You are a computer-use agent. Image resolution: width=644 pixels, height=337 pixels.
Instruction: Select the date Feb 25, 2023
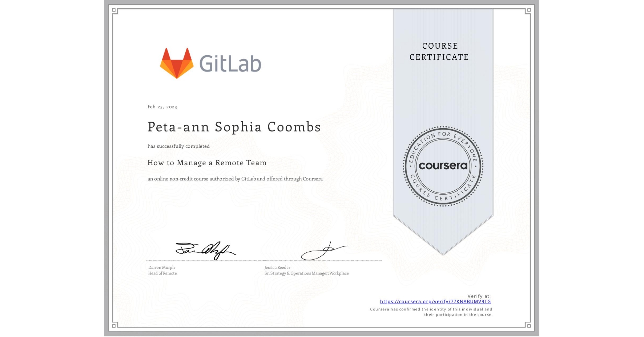pos(162,106)
